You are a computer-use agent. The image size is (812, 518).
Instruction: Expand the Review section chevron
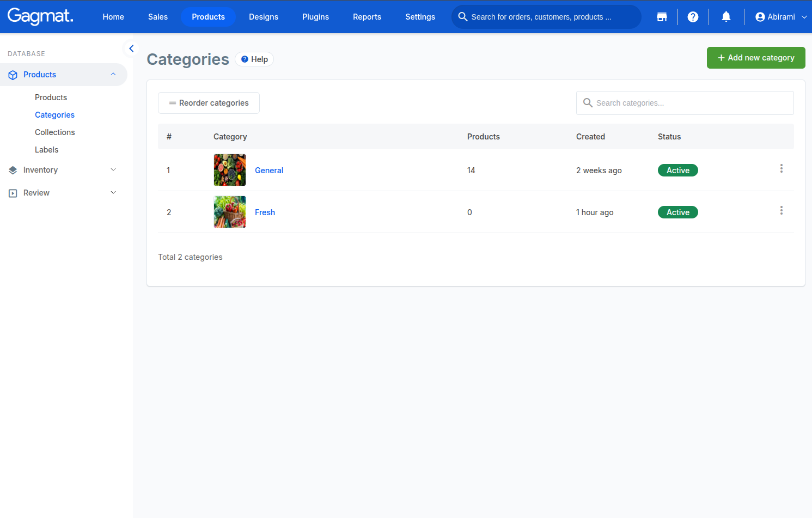coord(113,192)
